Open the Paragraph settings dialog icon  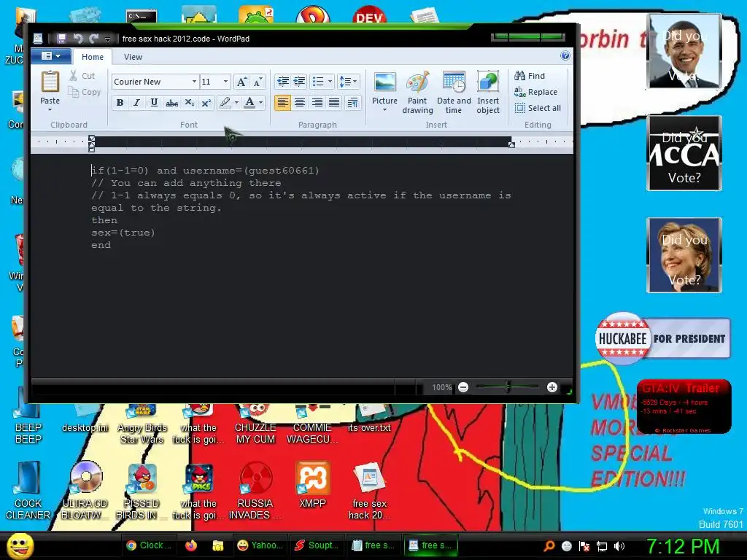pyautogui.click(x=352, y=102)
